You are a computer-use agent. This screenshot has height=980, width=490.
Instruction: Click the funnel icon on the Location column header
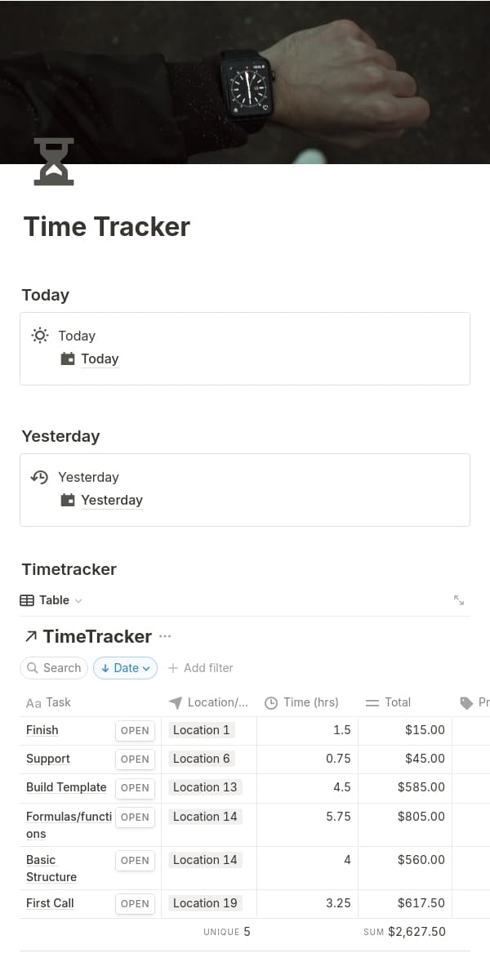(x=174, y=702)
